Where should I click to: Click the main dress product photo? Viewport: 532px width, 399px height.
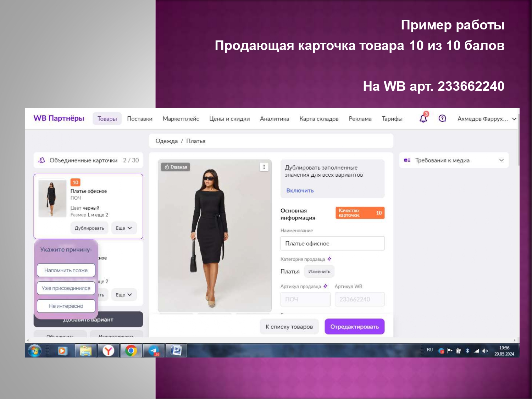(215, 236)
